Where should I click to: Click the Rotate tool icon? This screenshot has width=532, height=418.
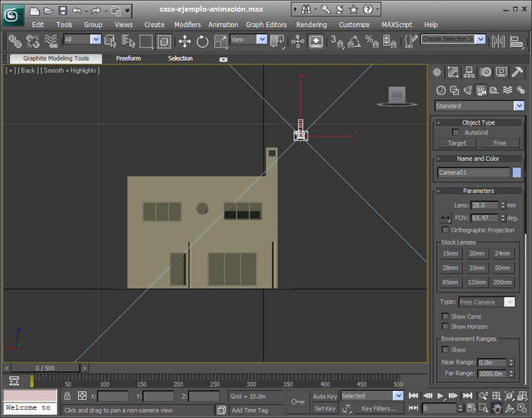pos(202,41)
